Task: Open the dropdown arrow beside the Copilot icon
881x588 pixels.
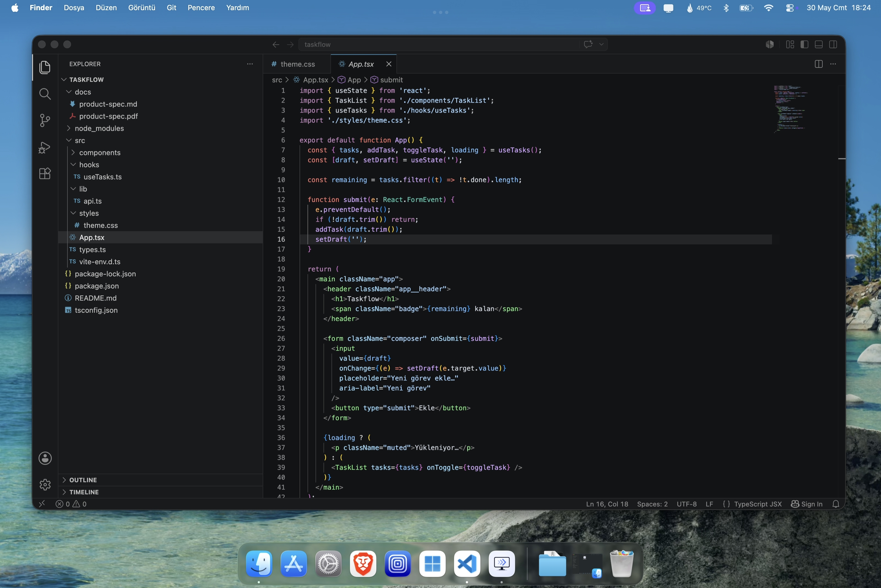Action: point(601,44)
